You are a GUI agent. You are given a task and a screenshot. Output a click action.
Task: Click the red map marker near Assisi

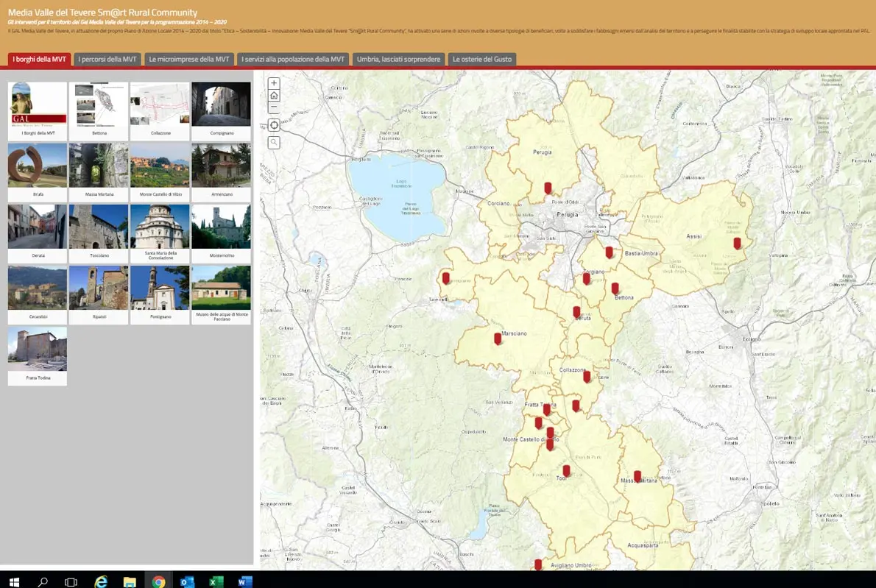(737, 243)
